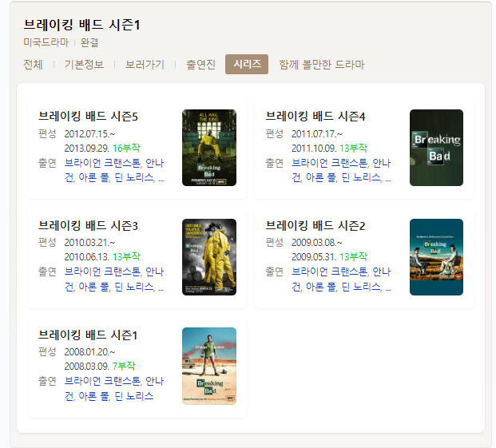Open 함께 볼만한 드라마 tab

322,65
